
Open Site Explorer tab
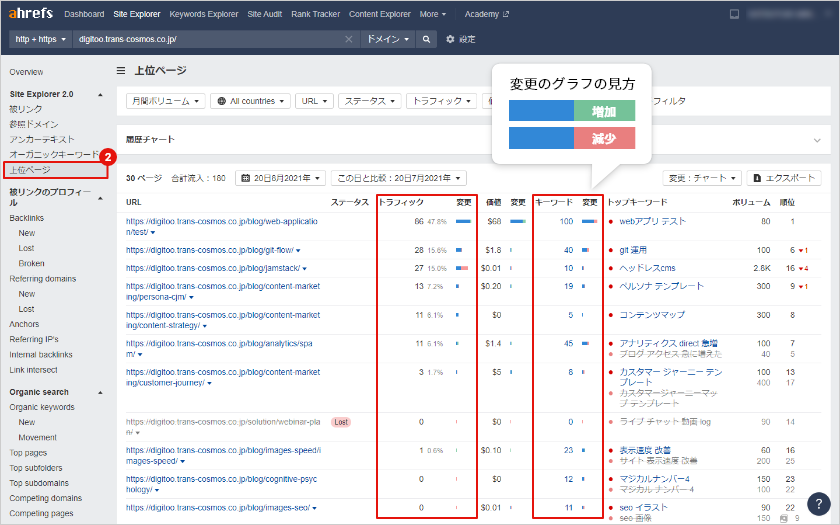click(137, 14)
